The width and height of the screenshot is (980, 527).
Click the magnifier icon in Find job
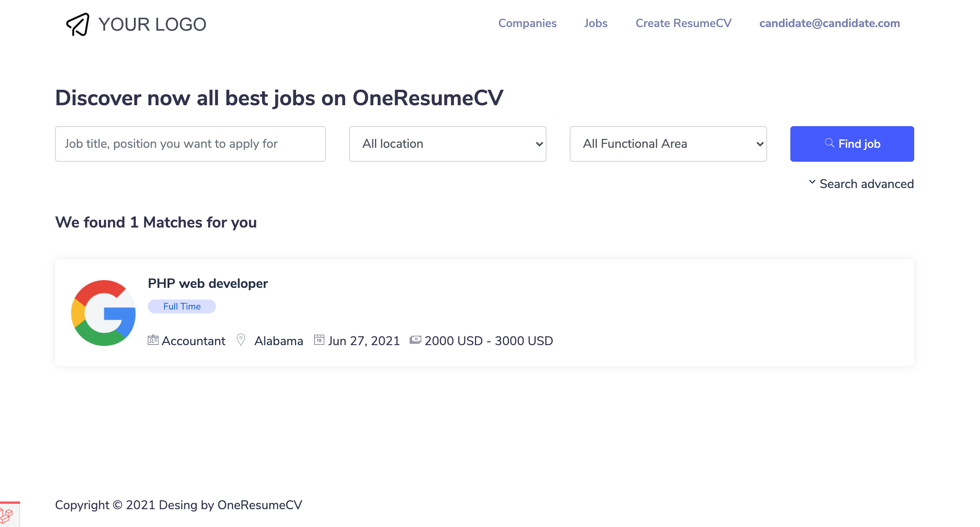[829, 143]
